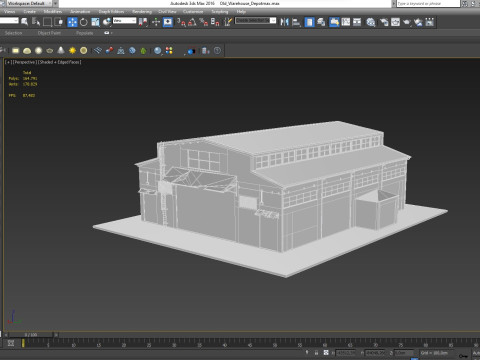Open the Views menu
480x360 pixels.
coord(9,12)
